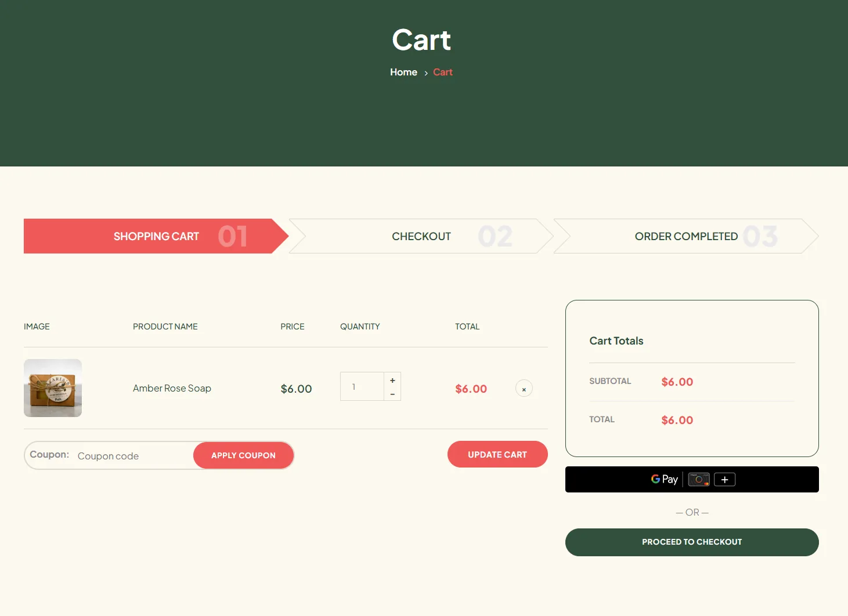This screenshot has width=848, height=616.
Task: Go to the Checkout 02 step
Action: point(421,236)
